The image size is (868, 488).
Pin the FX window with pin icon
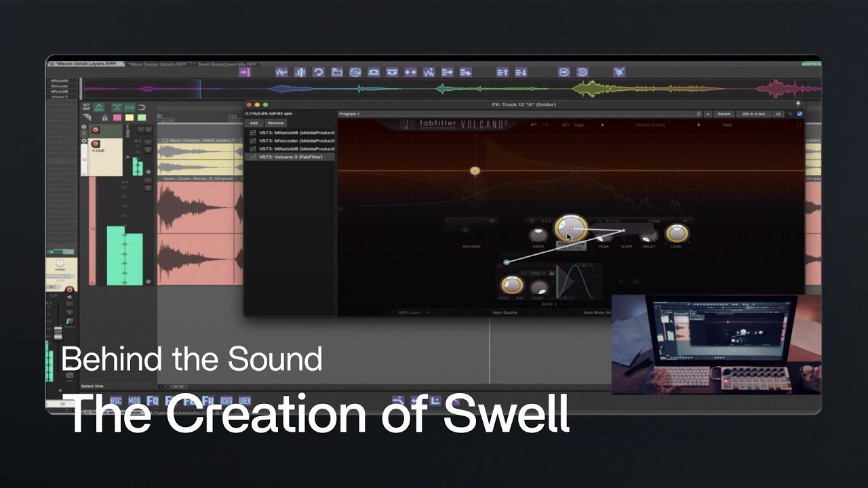click(x=798, y=104)
